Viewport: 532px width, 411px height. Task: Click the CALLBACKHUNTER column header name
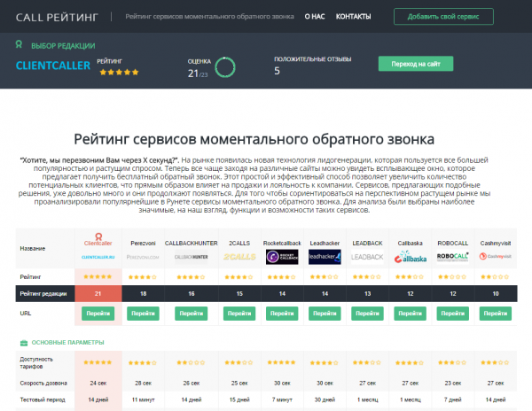coord(191,244)
